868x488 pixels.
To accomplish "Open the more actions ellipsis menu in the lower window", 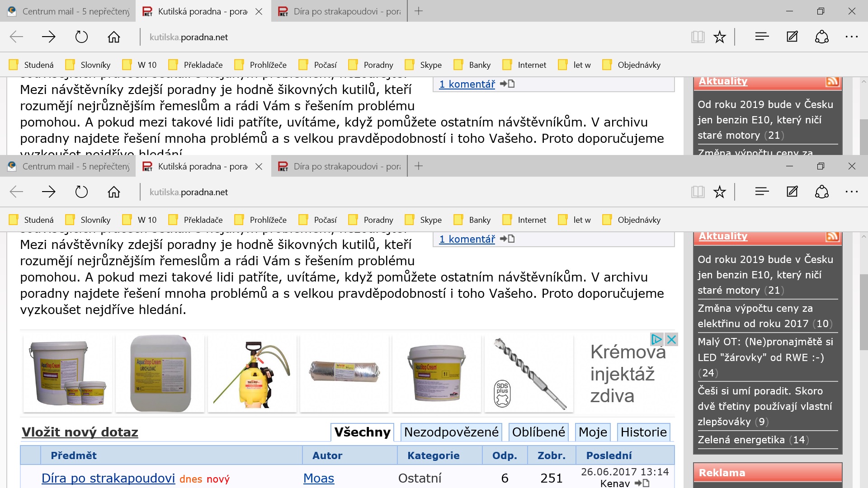I will point(851,192).
